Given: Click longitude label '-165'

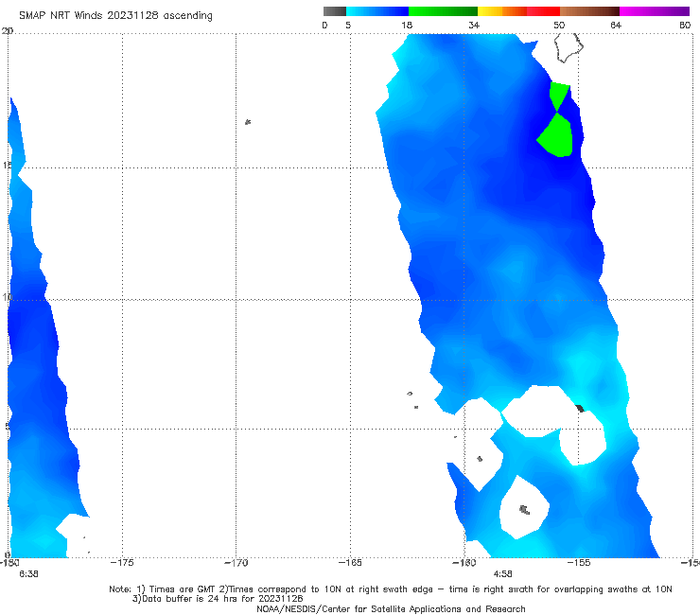Looking at the screenshot, I should click(350, 563).
